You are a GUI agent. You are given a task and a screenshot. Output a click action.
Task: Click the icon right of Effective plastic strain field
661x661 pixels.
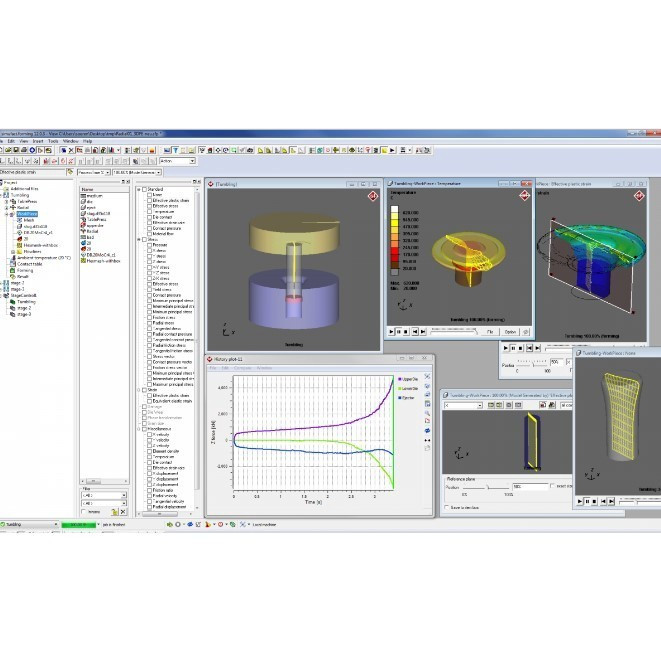coord(70,172)
